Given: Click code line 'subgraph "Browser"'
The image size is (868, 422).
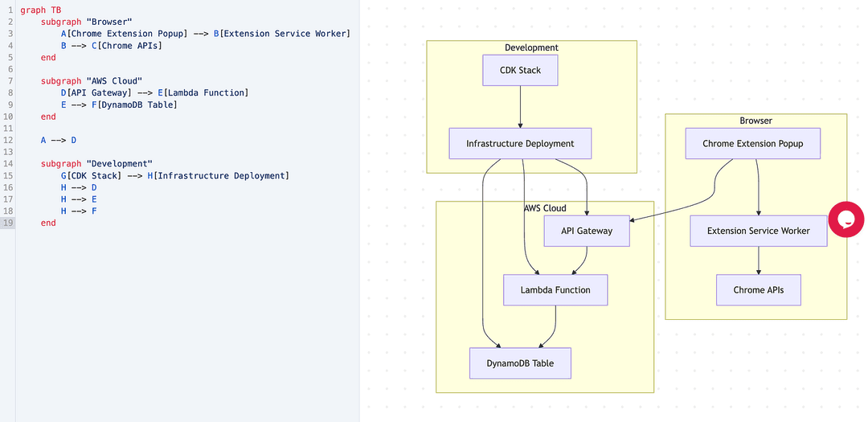Looking at the screenshot, I should point(86,22).
